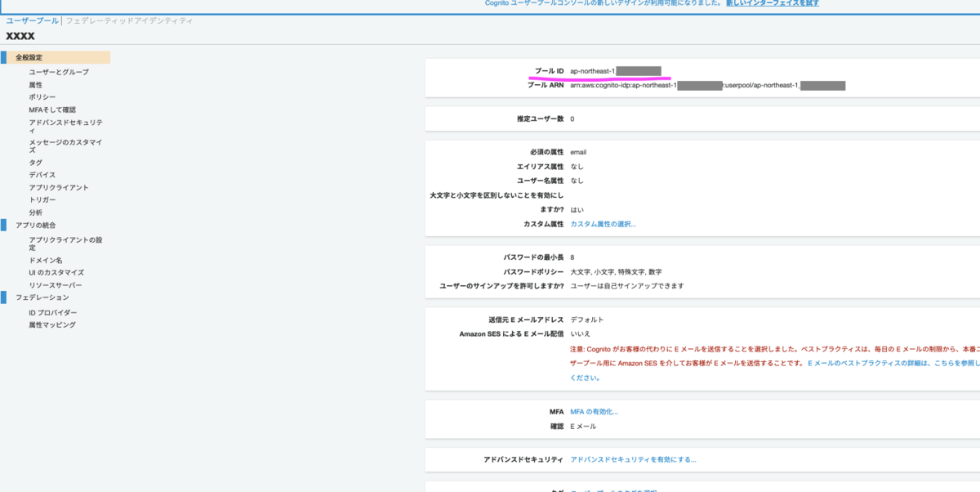The height and width of the screenshot is (492, 980).
Task: Open ID プロバイダー in the sidebar
Action: coord(53,312)
